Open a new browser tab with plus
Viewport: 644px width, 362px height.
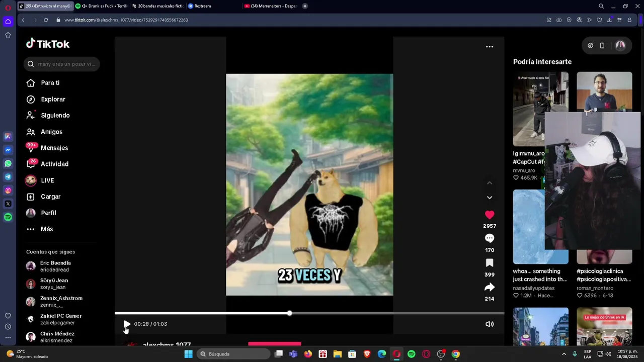click(x=305, y=6)
